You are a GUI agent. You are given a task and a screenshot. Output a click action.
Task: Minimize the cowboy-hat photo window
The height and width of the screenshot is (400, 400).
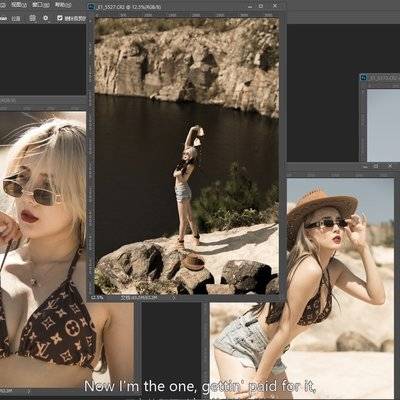click(x=365, y=166)
